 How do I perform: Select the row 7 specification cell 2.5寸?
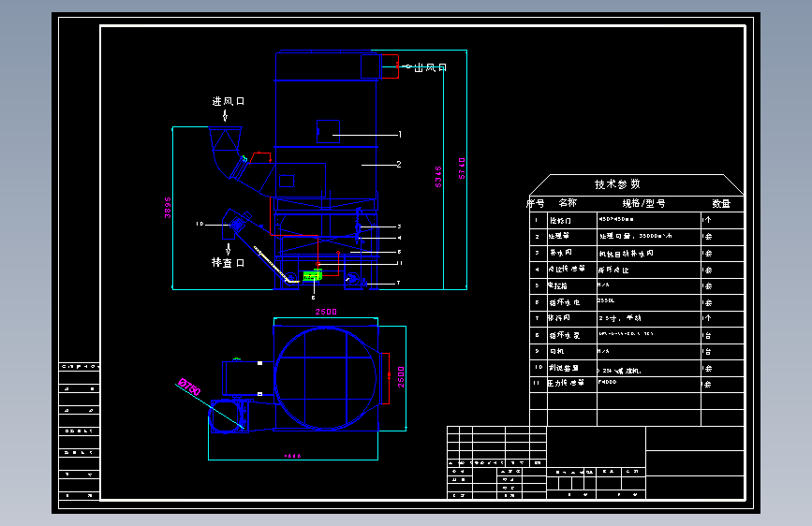[x=649, y=318]
